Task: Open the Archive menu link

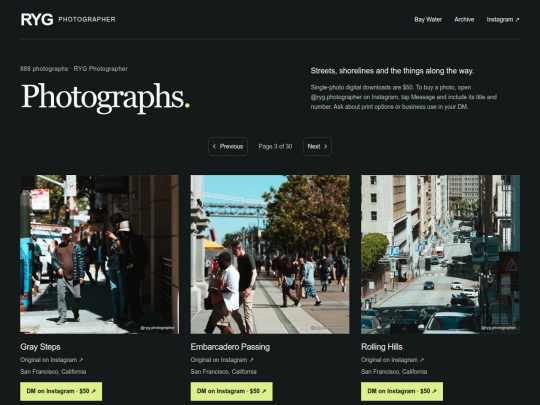Action: click(x=464, y=20)
